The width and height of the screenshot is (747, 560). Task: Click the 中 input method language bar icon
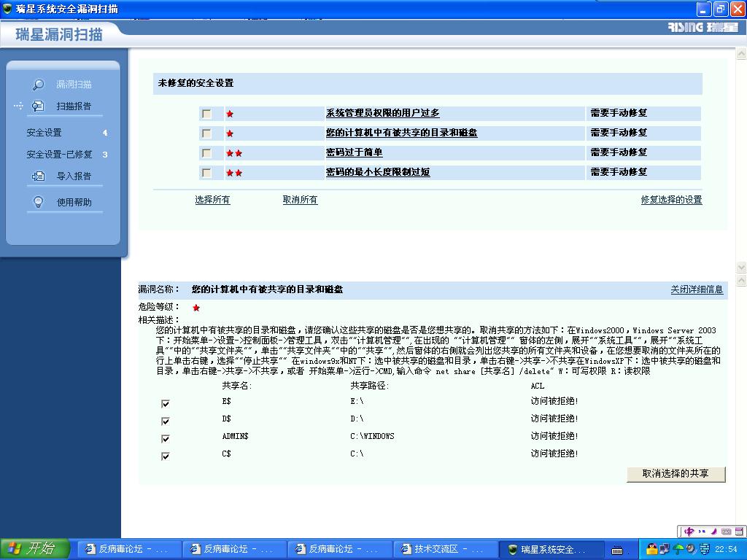[x=689, y=532]
